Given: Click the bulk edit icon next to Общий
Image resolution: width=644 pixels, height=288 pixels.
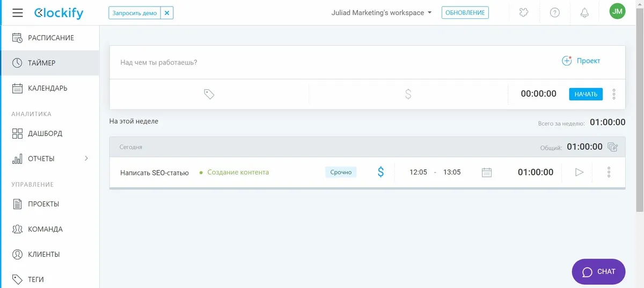Looking at the screenshot, I should coord(612,147).
